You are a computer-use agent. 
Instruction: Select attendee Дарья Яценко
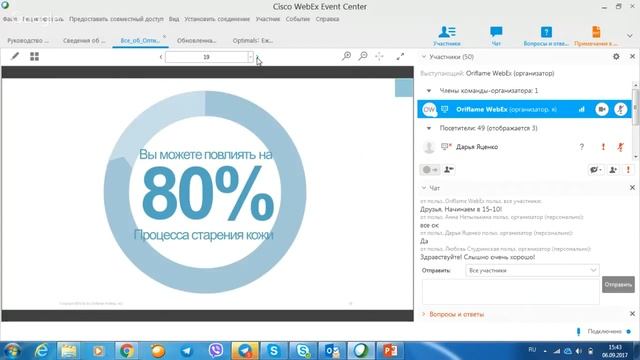click(x=477, y=147)
